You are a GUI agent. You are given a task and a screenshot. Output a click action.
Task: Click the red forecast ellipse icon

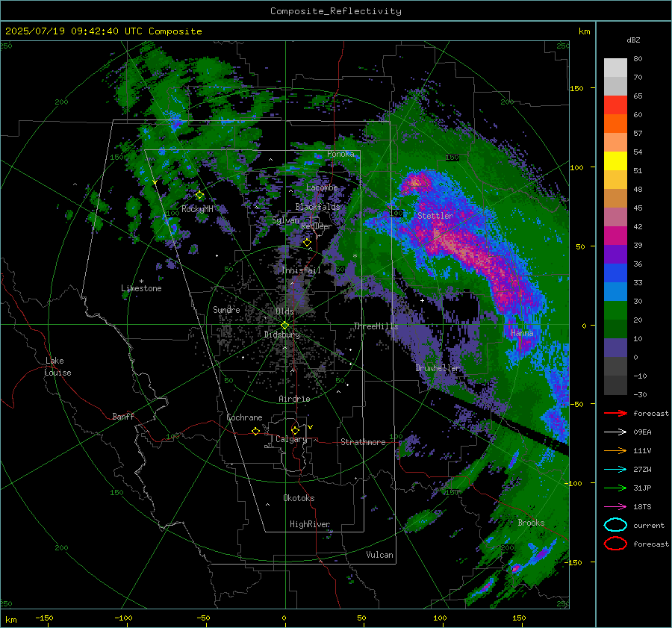[x=615, y=544]
